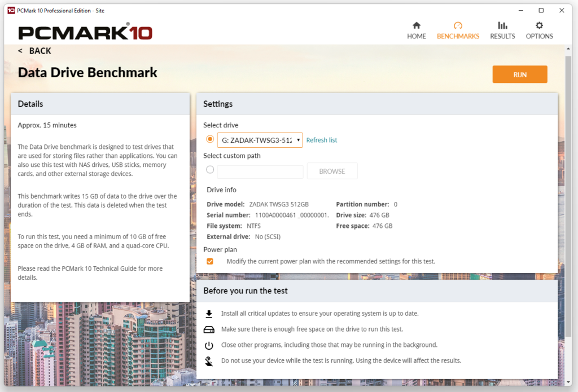Click the Drive size 476 GB value
578x392 pixels.
pos(379,215)
